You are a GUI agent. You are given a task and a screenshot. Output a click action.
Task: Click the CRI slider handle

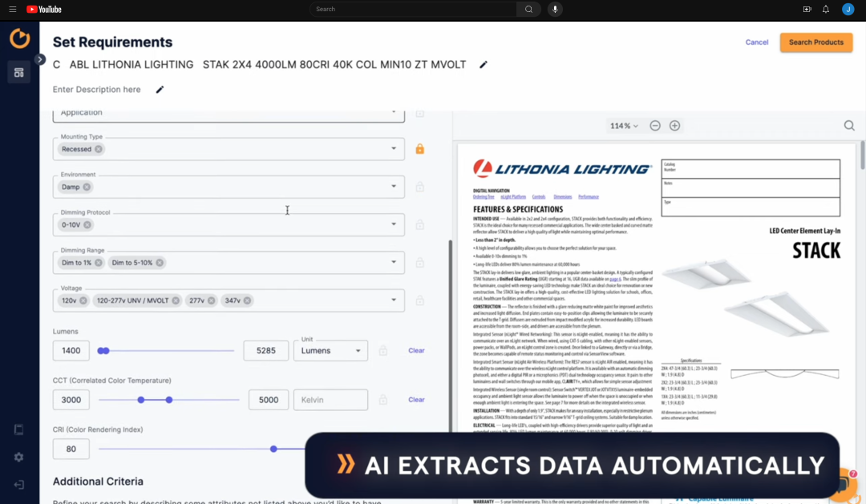273,449
